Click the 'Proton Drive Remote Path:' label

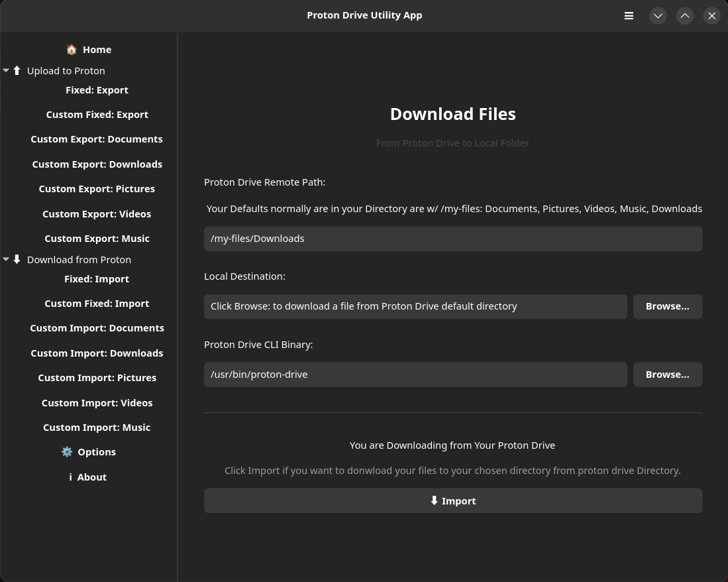[x=265, y=182]
